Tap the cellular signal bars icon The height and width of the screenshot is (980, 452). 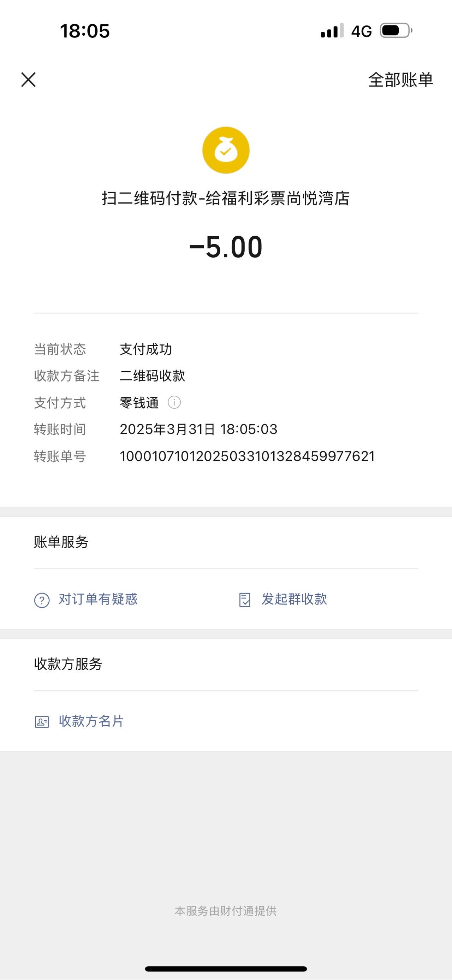(332, 30)
